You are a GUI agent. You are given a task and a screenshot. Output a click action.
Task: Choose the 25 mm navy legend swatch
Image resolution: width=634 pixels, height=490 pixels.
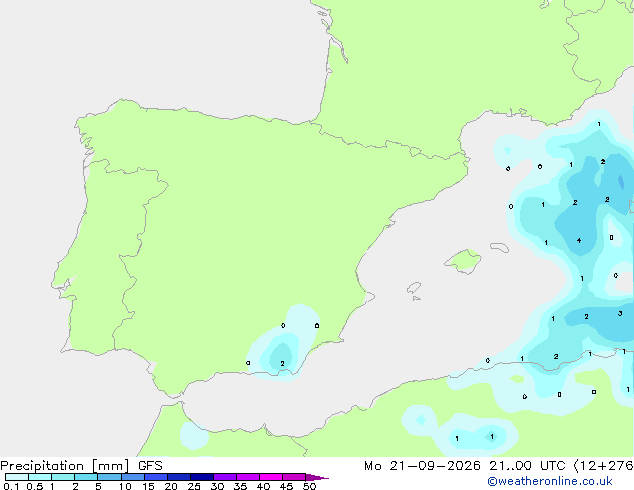click(x=202, y=477)
